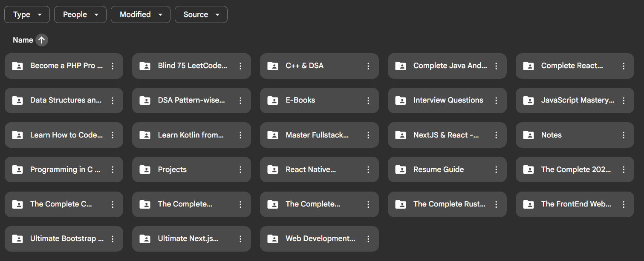Reverse sort direction using the arrow icon
The image size is (644, 261).
click(41, 40)
